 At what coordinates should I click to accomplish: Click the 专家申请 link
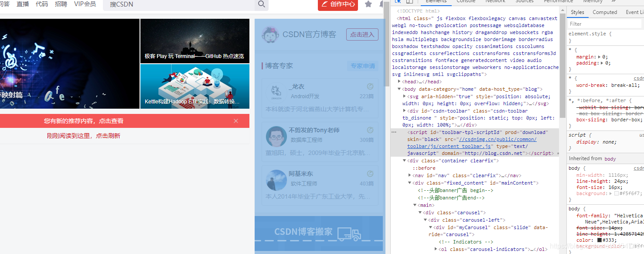[x=363, y=66]
